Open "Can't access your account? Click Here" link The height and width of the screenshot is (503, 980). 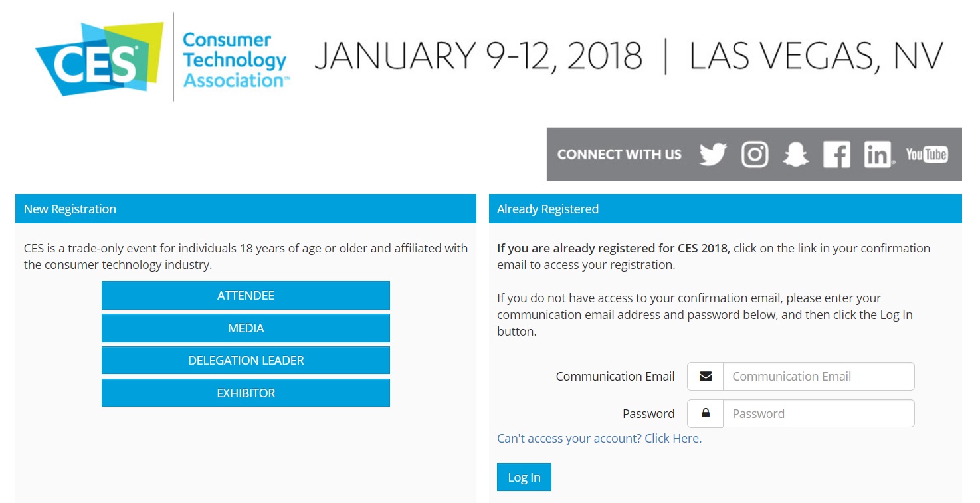(x=599, y=439)
